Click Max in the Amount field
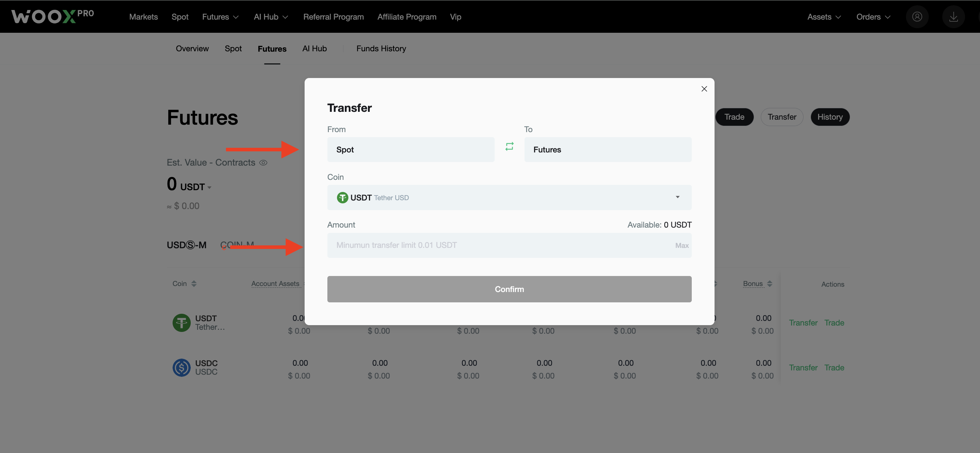This screenshot has height=453, width=980. [x=682, y=245]
